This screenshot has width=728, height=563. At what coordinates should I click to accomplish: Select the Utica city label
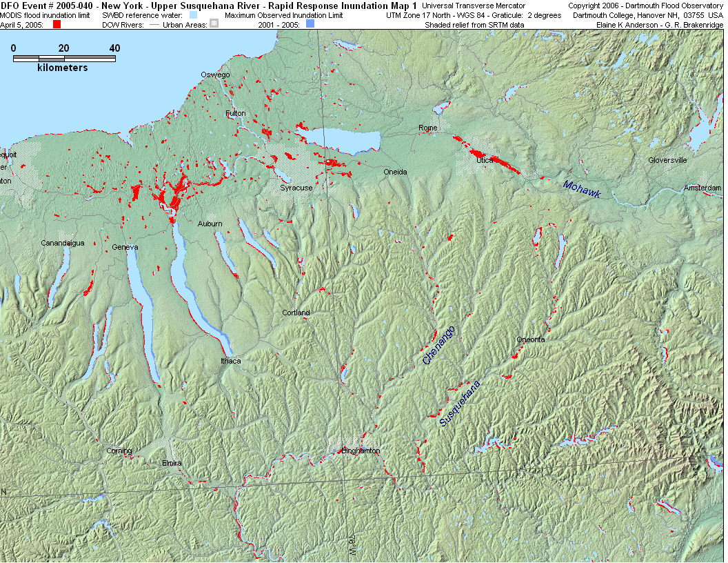click(485, 160)
